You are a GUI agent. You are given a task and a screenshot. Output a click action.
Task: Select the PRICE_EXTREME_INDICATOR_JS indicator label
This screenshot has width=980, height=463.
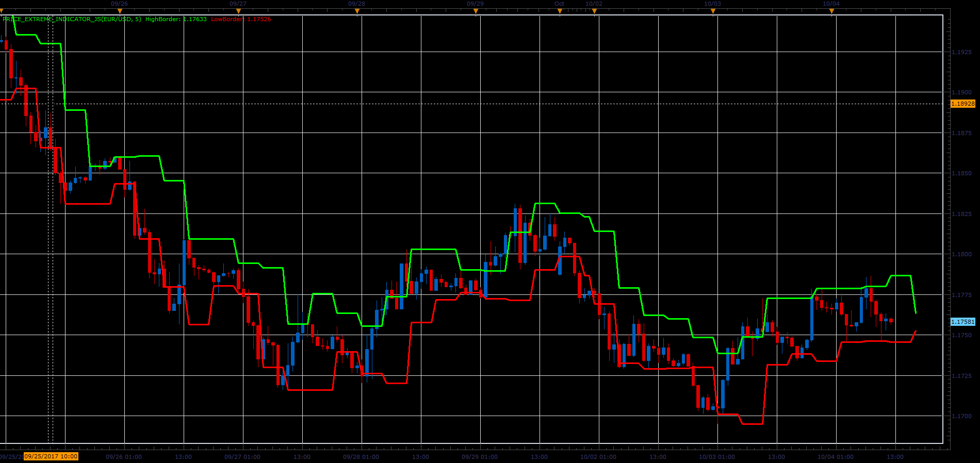[x=72, y=19]
